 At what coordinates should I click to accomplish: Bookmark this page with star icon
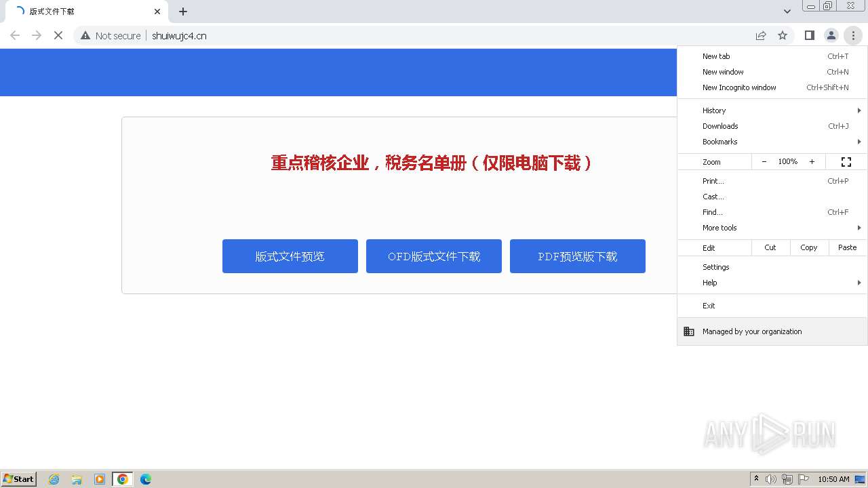(x=783, y=35)
